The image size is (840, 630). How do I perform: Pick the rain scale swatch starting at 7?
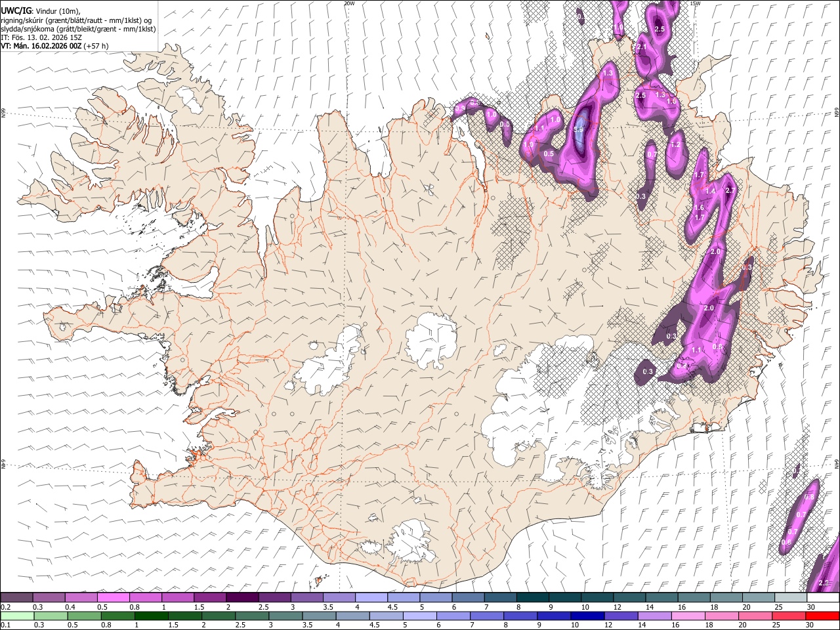pos(487,616)
